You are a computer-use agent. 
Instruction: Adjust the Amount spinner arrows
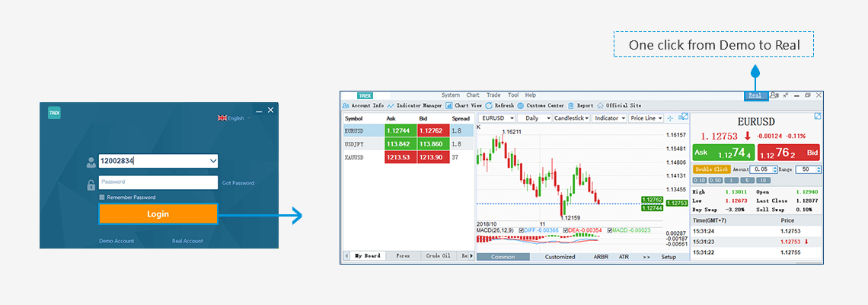[774, 169]
